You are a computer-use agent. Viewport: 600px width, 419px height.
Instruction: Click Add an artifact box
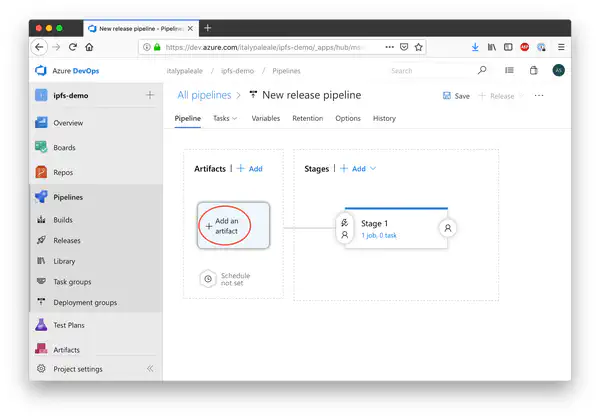[233, 227]
